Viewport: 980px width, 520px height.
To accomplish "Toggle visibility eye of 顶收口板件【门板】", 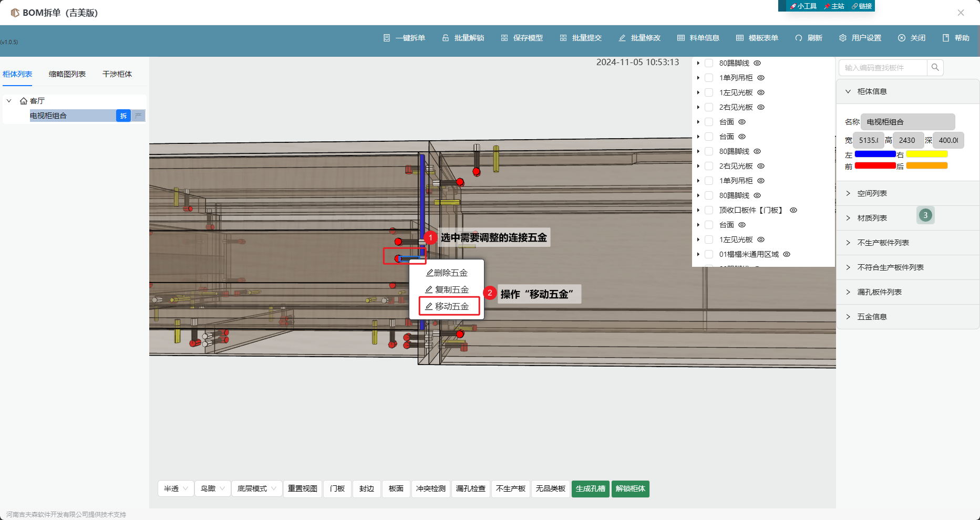I will coord(793,210).
